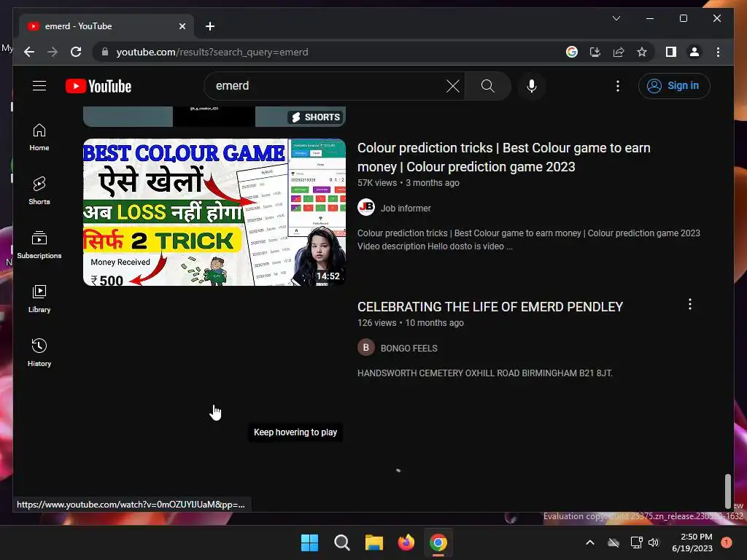Viewport: 747px width, 560px height.
Task: Open the tab search dropdown arrow
Action: (x=616, y=18)
